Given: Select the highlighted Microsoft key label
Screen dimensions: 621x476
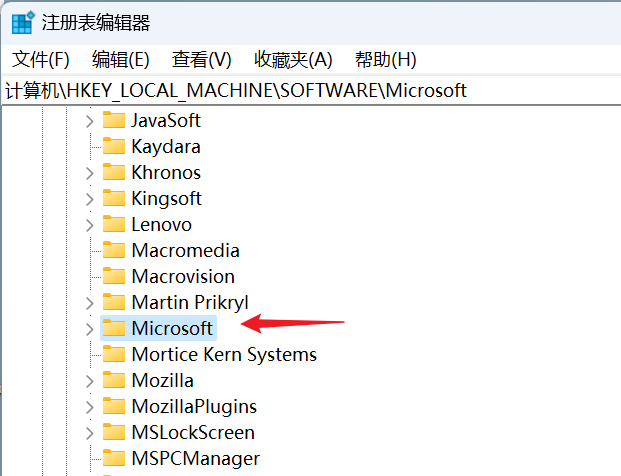Looking at the screenshot, I should (172, 328).
